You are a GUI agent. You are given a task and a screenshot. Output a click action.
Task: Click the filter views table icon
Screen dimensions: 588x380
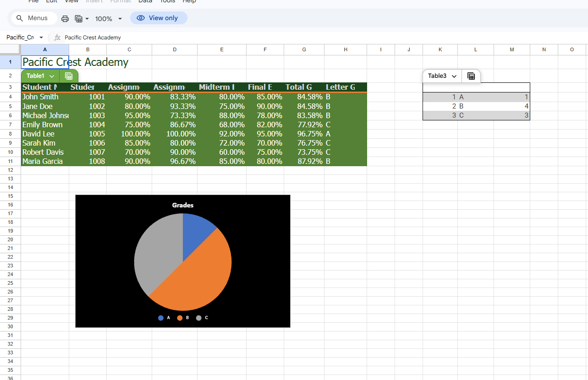[78, 19]
